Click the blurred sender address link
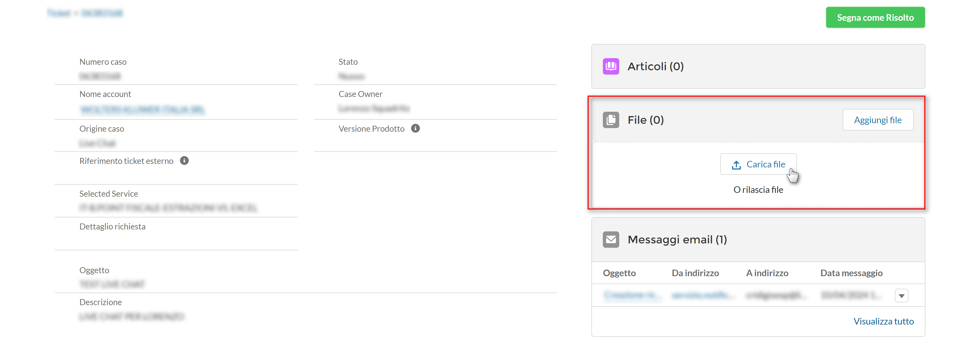The image size is (980, 339). 703,295
